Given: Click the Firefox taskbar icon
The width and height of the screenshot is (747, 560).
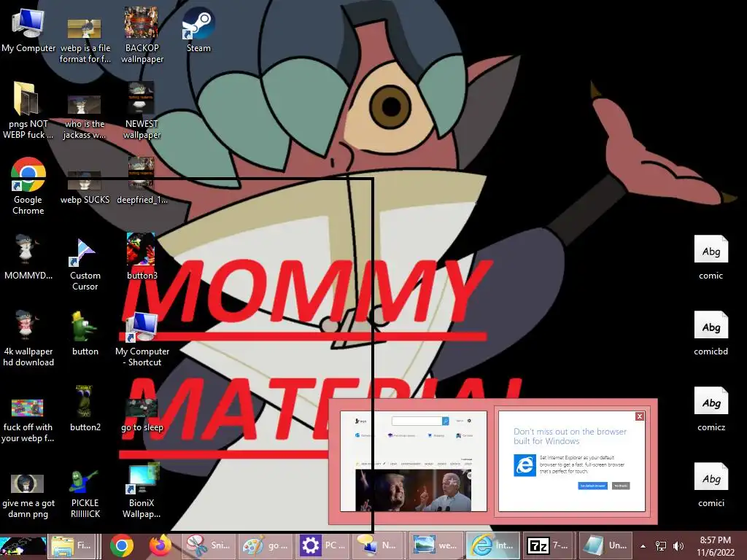Looking at the screenshot, I should click(x=160, y=545).
